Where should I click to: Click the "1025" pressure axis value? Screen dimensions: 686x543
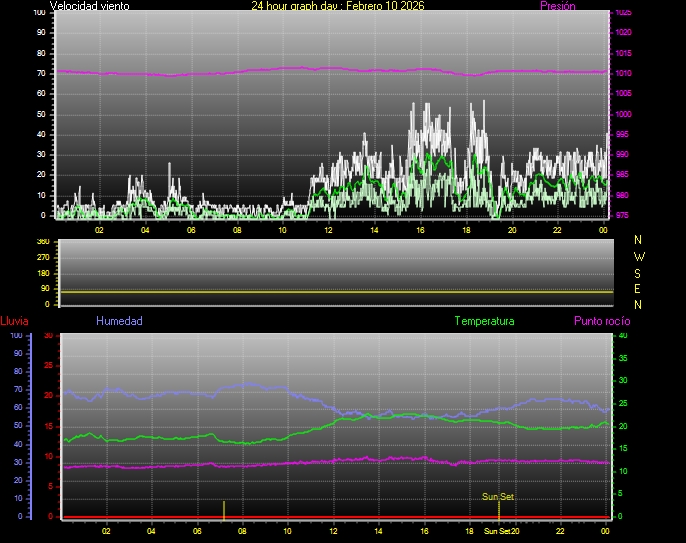pyautogui.click(x=623, y=13)
